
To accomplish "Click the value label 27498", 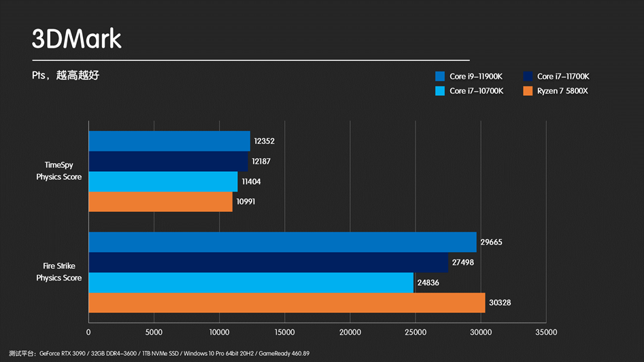I will [x=463, y=262].
